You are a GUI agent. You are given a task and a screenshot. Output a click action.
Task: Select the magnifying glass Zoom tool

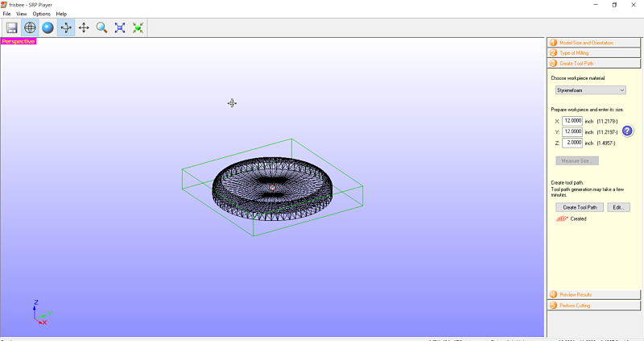pyautogui.click(x=102, y=27)
